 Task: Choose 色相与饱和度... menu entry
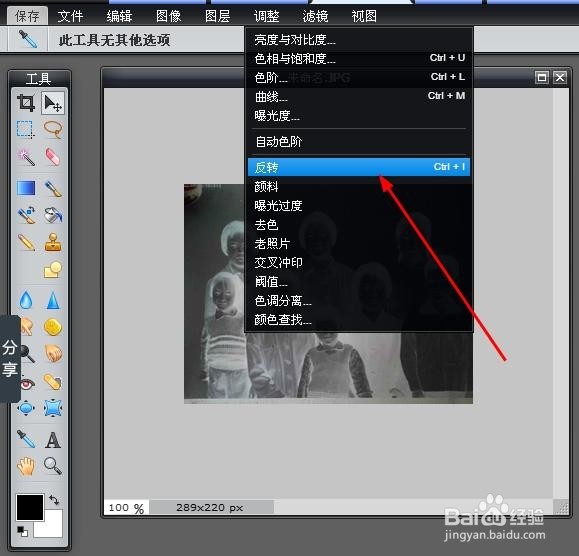(359, 58)
